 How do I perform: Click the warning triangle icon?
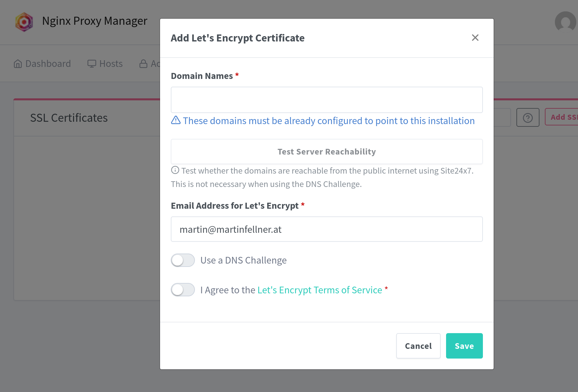[x=176, y=120]
